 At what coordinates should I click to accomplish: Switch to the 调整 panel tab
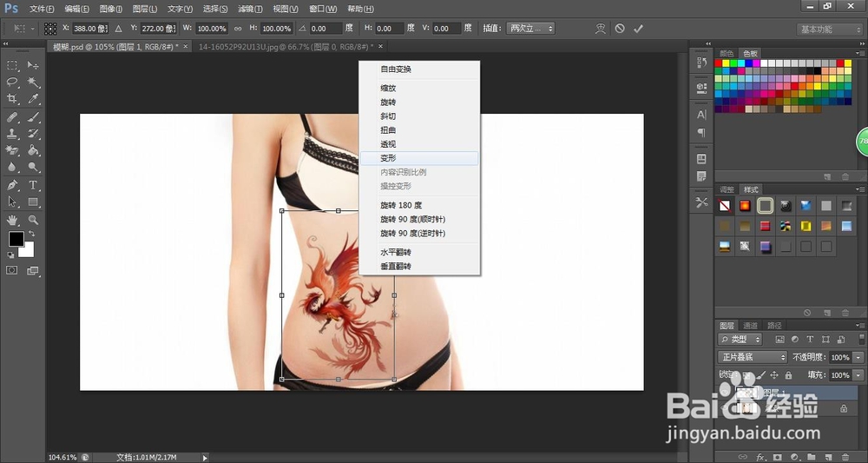point(727,189)
